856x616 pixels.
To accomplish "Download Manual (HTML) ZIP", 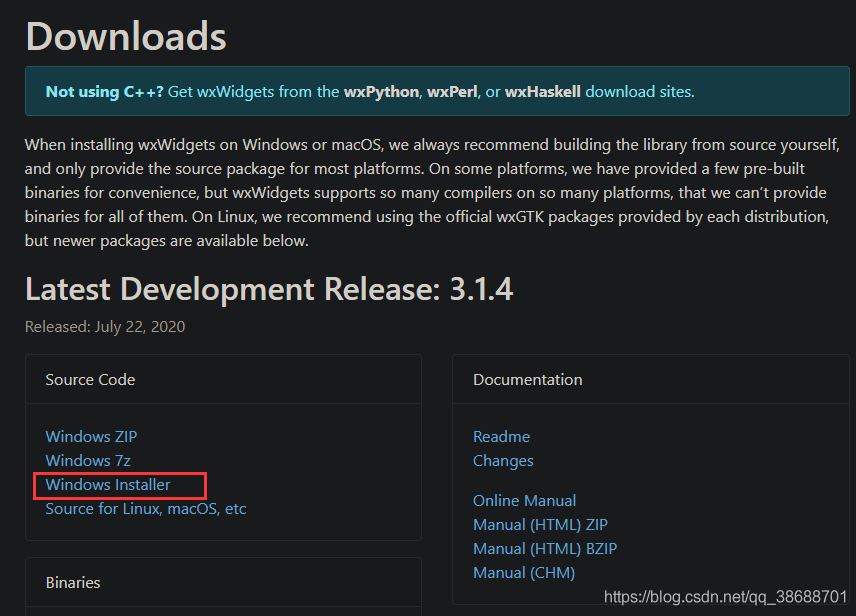I will coord(540,524).
